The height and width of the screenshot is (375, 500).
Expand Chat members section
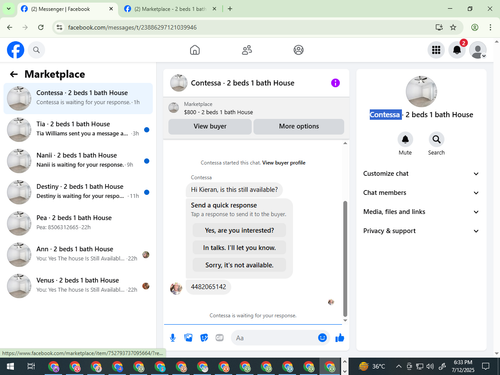pyautogui.click(x=421, y=193)
